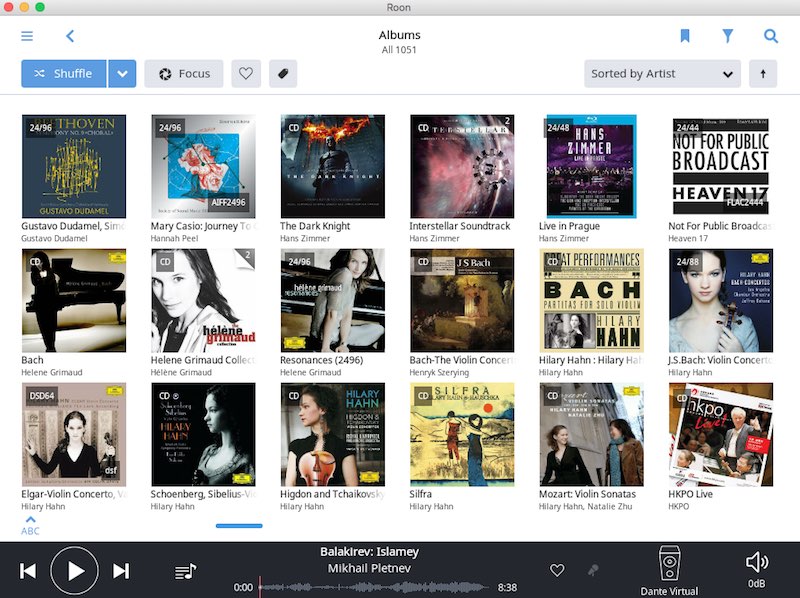Seek within the track waveform

point(373,587)
